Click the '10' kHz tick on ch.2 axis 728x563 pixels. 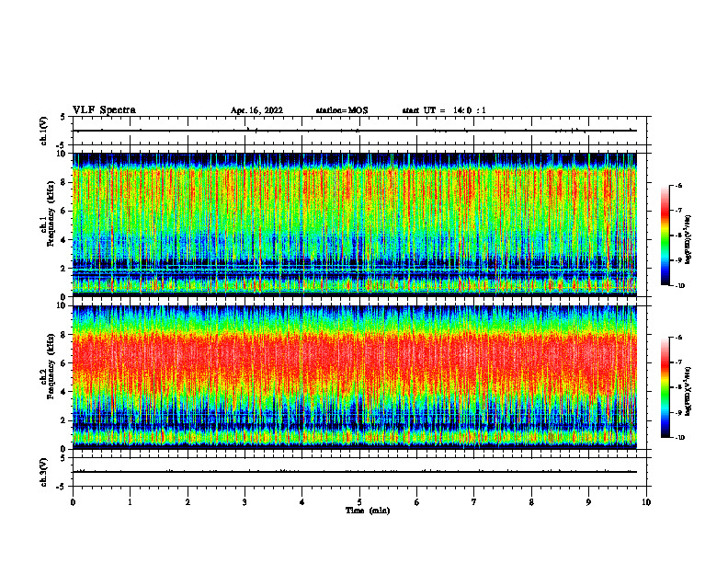(x=63, y=305)
